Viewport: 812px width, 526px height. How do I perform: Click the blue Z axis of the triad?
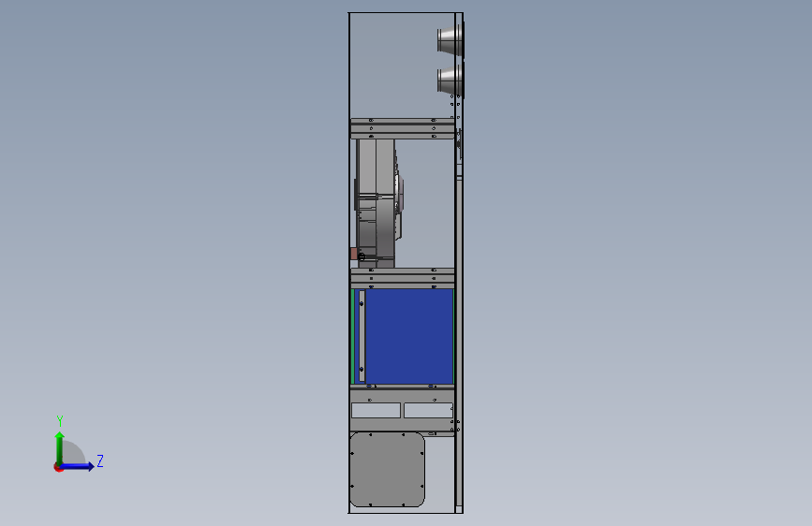click(x=78, y=466)
